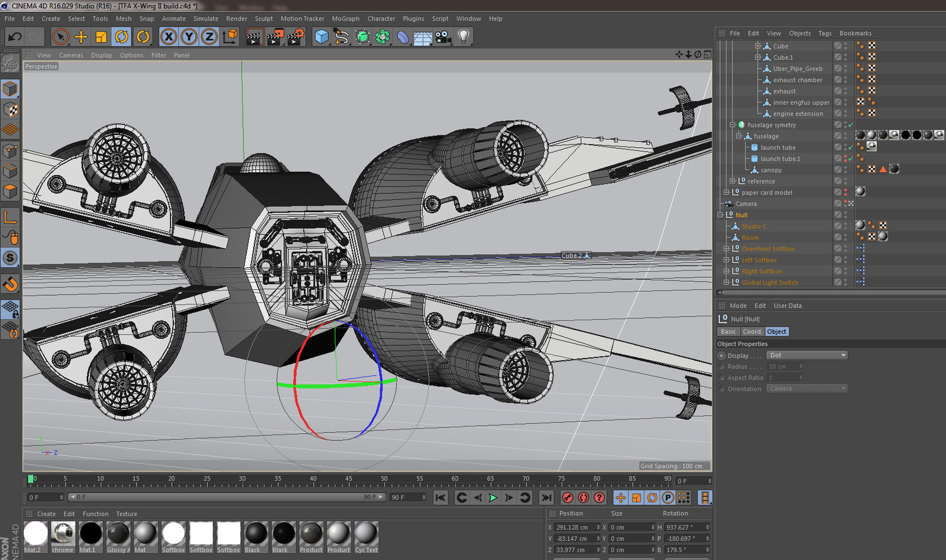Expand the OverHead Softbox object
Image resolution: width=946 pixels, height=560 pixels.
[x=727, y=248]
